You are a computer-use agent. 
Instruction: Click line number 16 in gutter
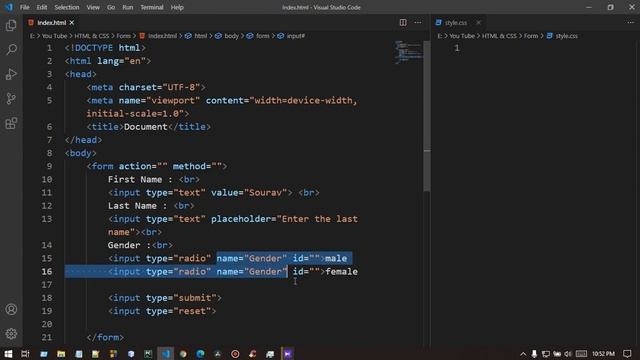(47, 271)
